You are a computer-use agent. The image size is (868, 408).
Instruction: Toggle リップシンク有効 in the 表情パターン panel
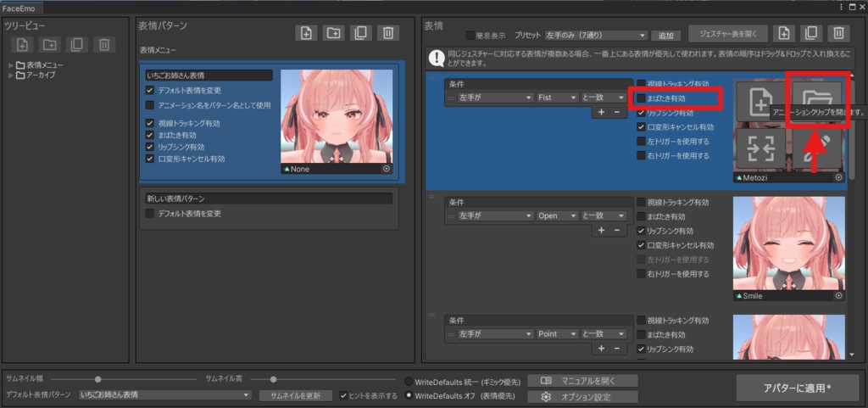(x=149, y=148)
